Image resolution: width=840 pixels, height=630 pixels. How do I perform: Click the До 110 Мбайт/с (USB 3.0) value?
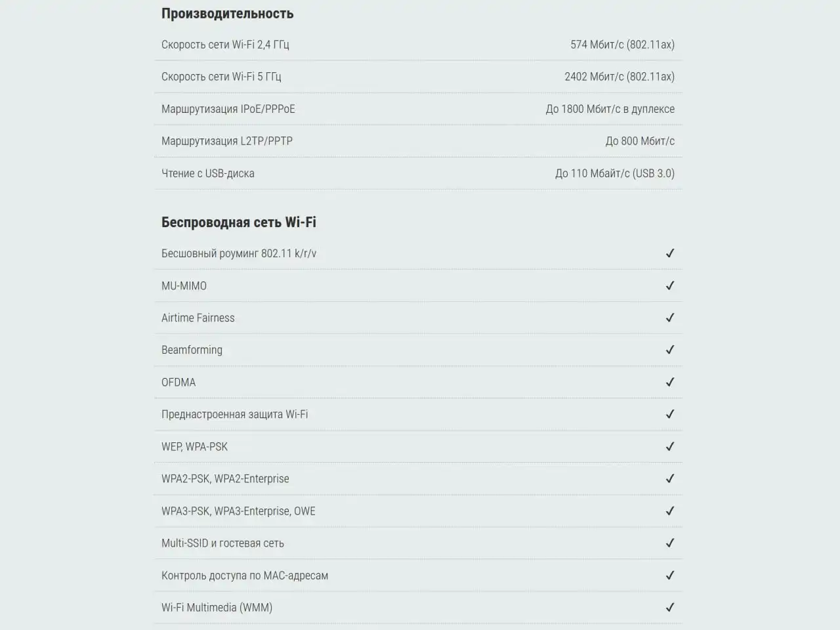point(615,173)
